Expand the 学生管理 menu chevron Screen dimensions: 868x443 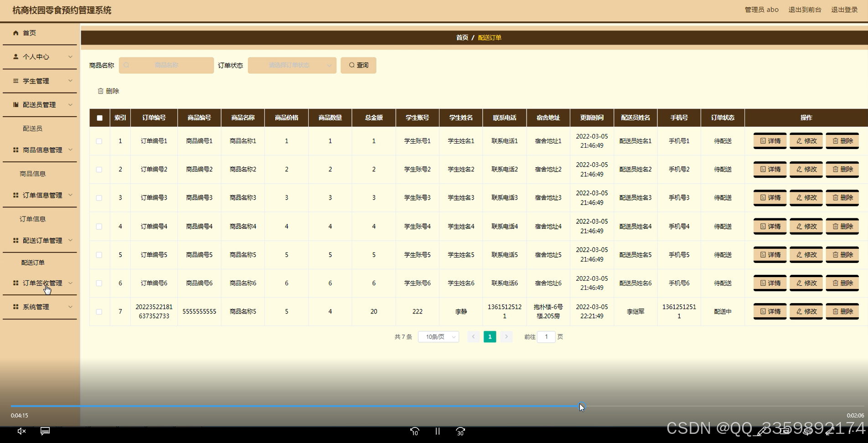coord(70,81)
